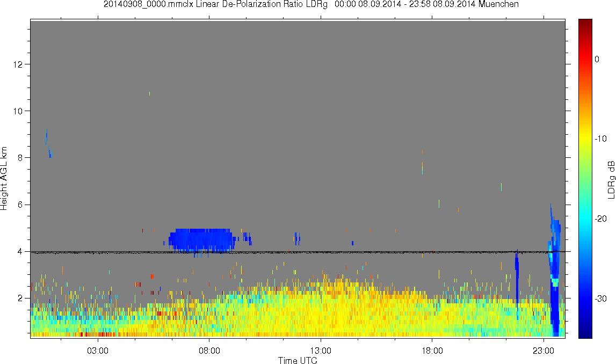
Task: Click the height tick label 4
Action: [20, 252]
